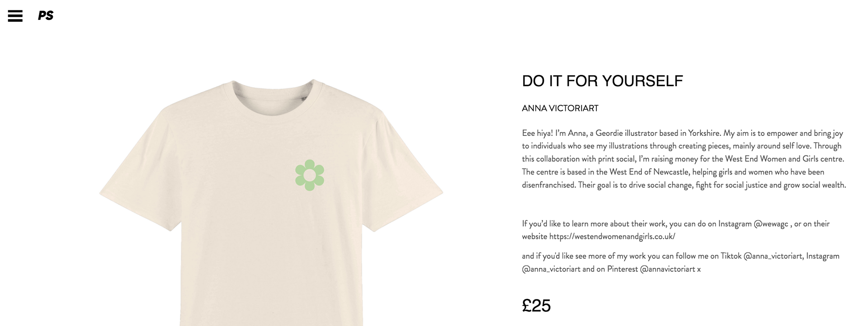Click the westendwomenandgirls.co.uk website link

click(612, 237)
